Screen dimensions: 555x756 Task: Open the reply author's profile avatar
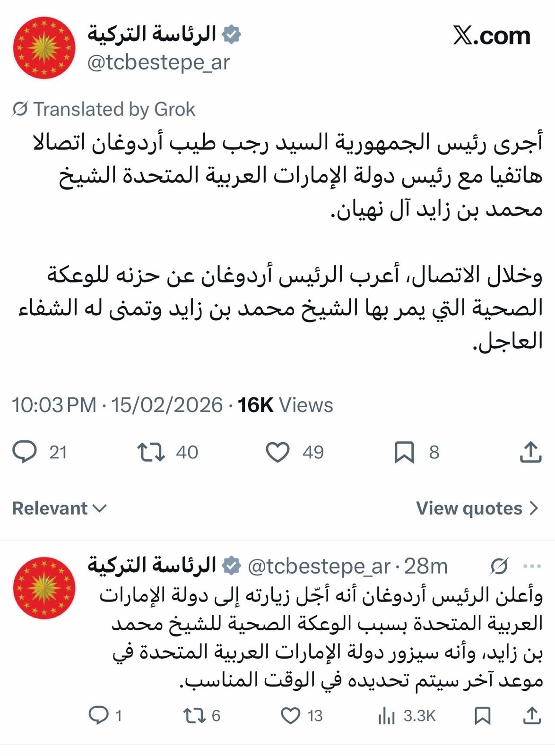click(44, 587)
